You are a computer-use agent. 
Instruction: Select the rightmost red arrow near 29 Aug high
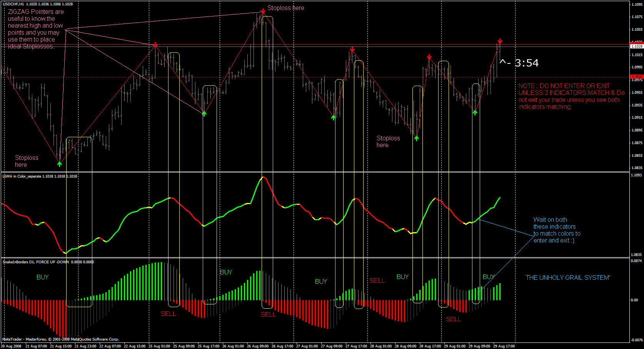click(x=500, y=41)
